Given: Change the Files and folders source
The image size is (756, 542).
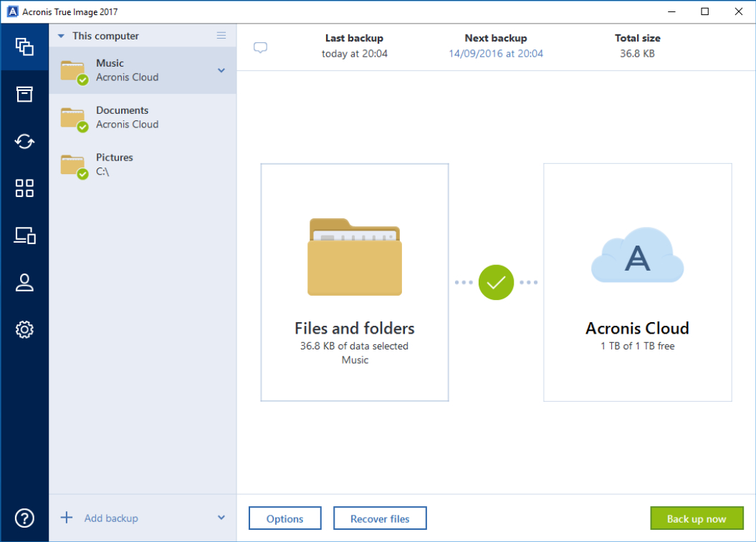Looking at the screenshot, I should [355, 282].
